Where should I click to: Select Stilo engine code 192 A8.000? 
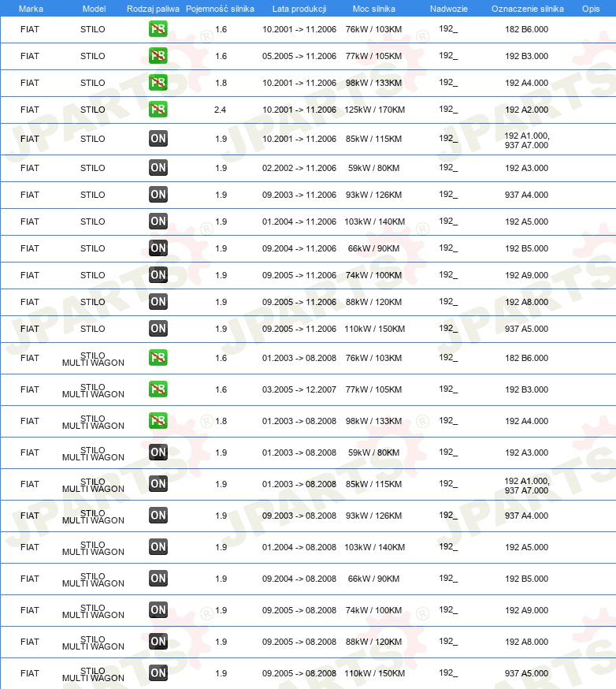526,302
